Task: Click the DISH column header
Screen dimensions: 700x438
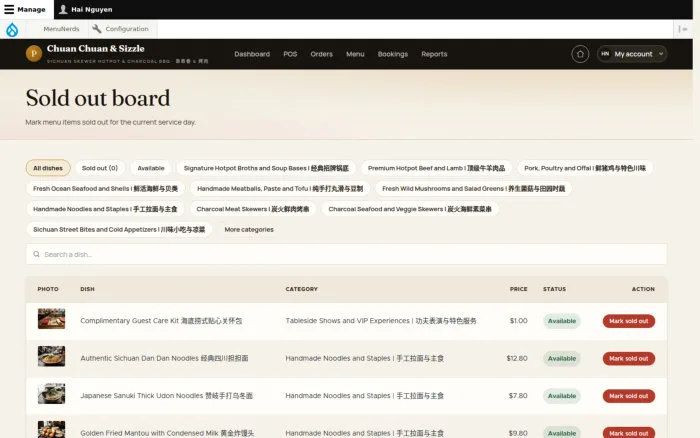Action: (88, 289)
